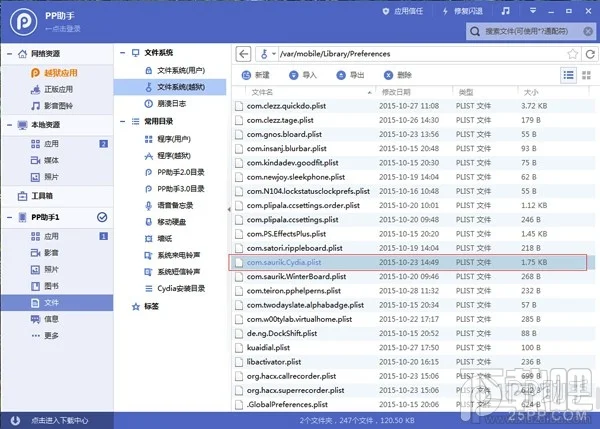This screenshot has width=600, height=429.
Task: Open the music note icon in title bar
Action: 505,11
